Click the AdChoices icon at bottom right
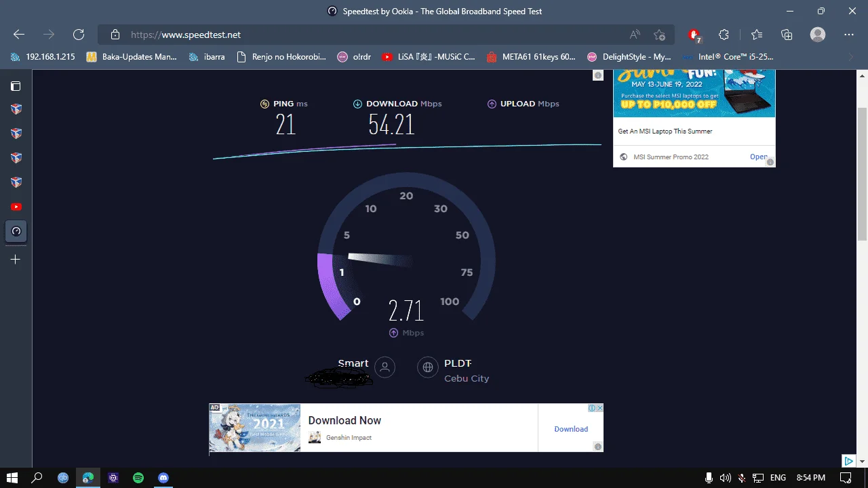 (848, 461)
